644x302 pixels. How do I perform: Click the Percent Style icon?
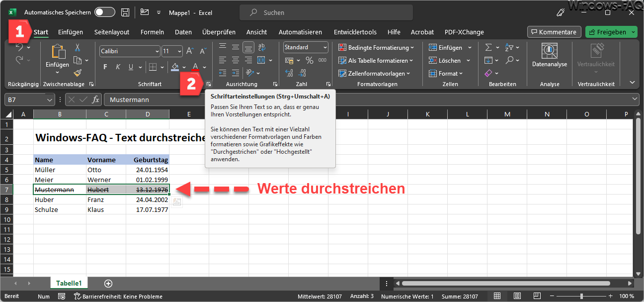click(x=309, y=60)
